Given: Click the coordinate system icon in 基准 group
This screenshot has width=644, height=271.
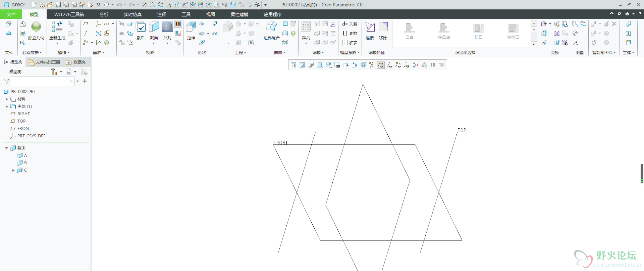Looking at the screenshot, I should pyautogui.click(x=99, y=24).
